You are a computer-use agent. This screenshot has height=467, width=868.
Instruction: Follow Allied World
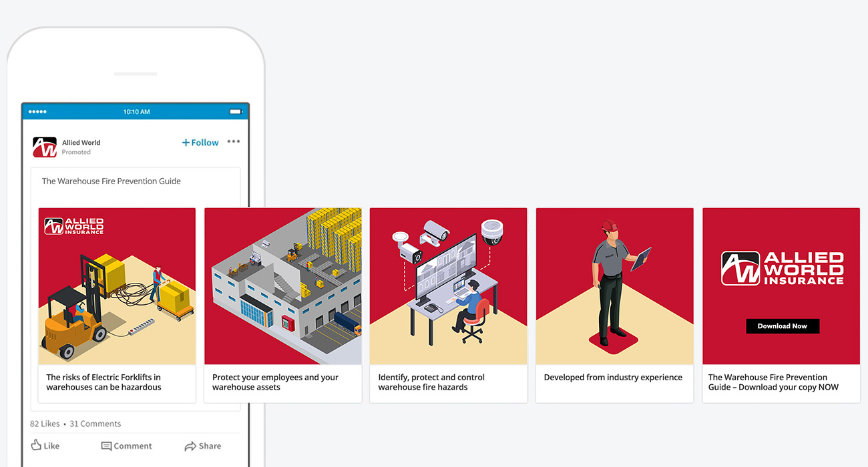[200, 142]
